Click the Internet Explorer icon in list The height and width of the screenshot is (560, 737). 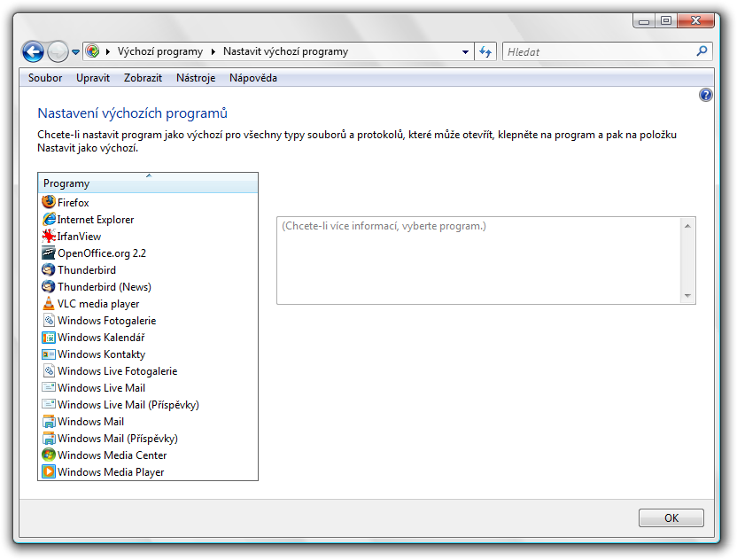49,219
